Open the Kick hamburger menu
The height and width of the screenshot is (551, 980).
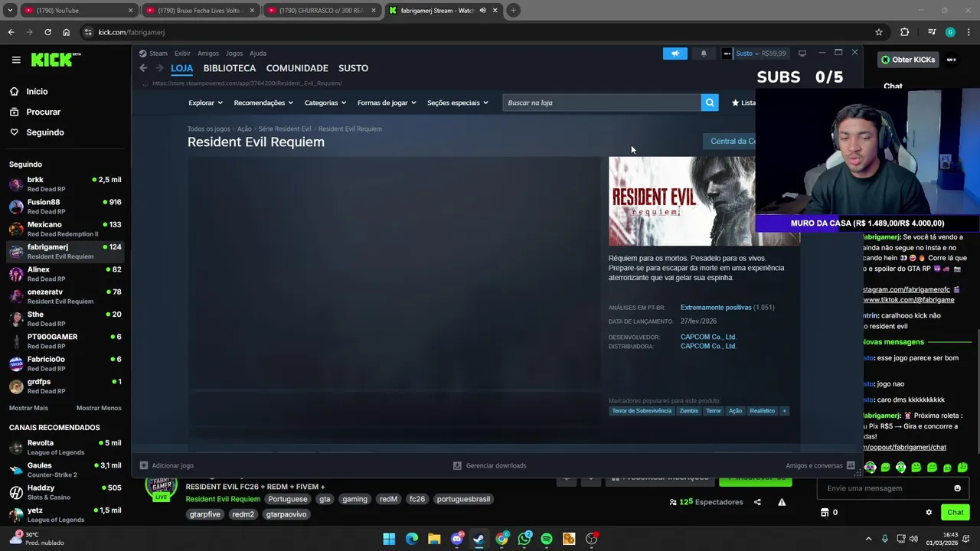16,60
